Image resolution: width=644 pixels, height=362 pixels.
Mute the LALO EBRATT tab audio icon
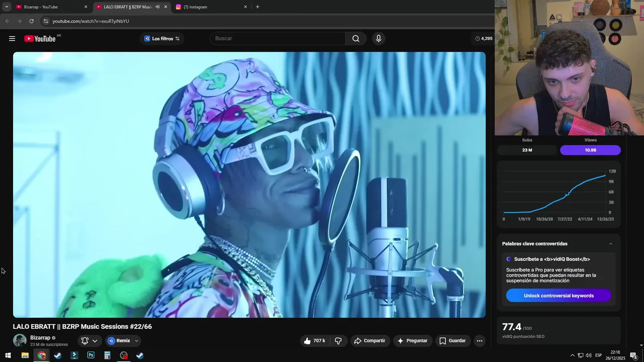pos(157,7)
